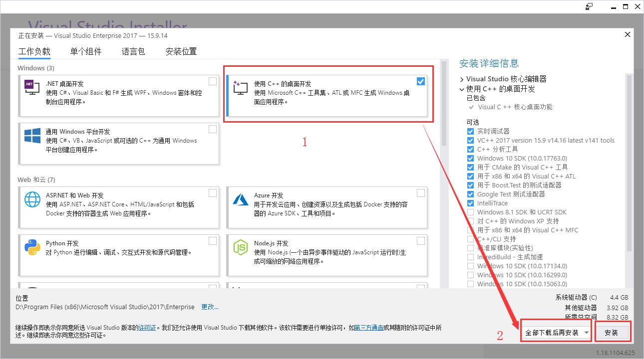Click the C++ desktop development monitor icon
The height and width of the screenshot is (359, 644).
(240, 88)
